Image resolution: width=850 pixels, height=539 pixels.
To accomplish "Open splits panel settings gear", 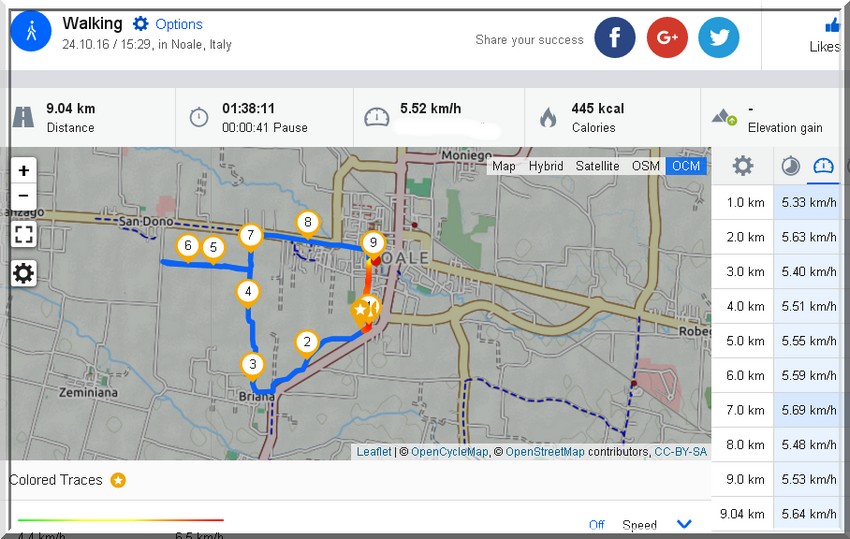I will pyautogui.click(x=743, y=165).
